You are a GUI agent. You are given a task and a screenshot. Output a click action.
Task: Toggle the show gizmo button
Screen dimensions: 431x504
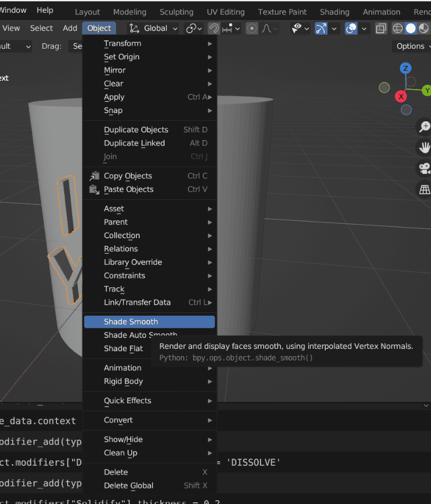(321, 29)
